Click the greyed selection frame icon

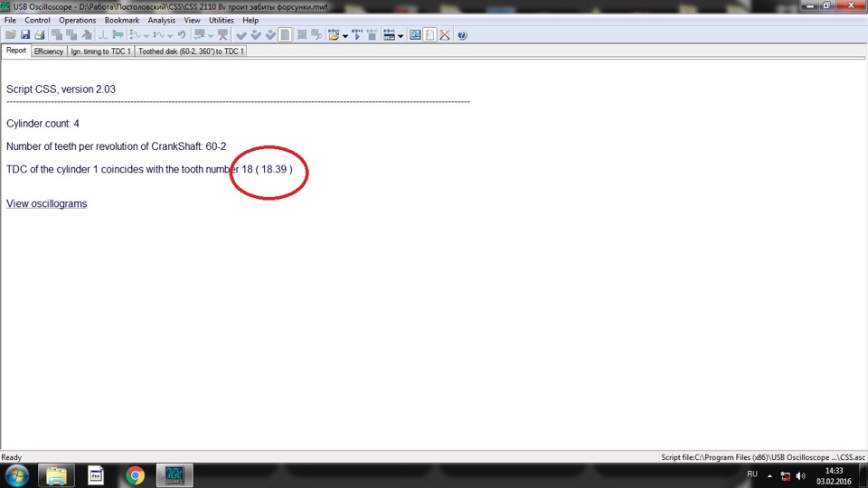pyautogui.click(x=302, y=35)
